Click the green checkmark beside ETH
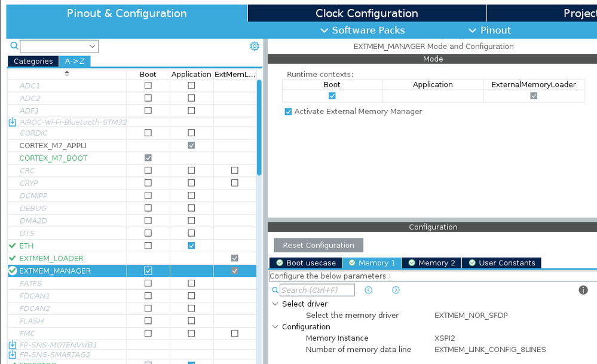Image resolution: width=597 pixels, height=364 pixels. coord(12,246)
